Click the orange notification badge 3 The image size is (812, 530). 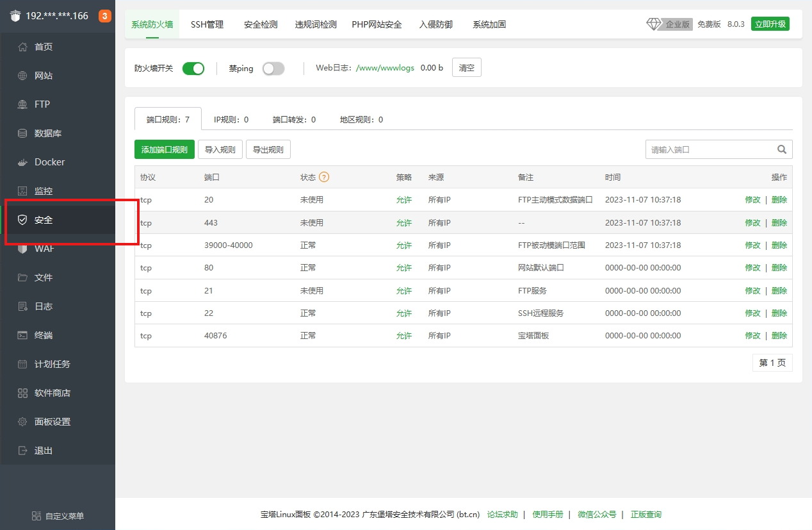[x=105, y=16]
